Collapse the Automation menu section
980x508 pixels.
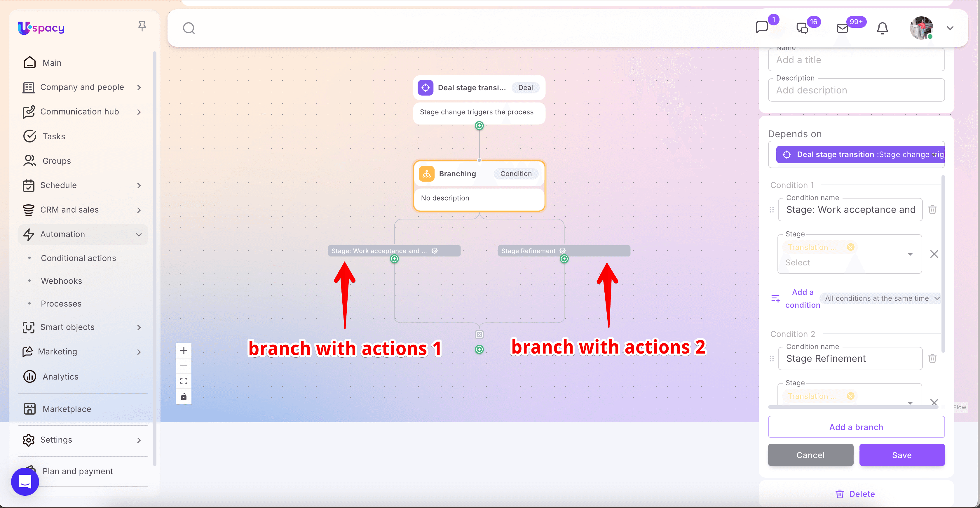tap(139, 234)
